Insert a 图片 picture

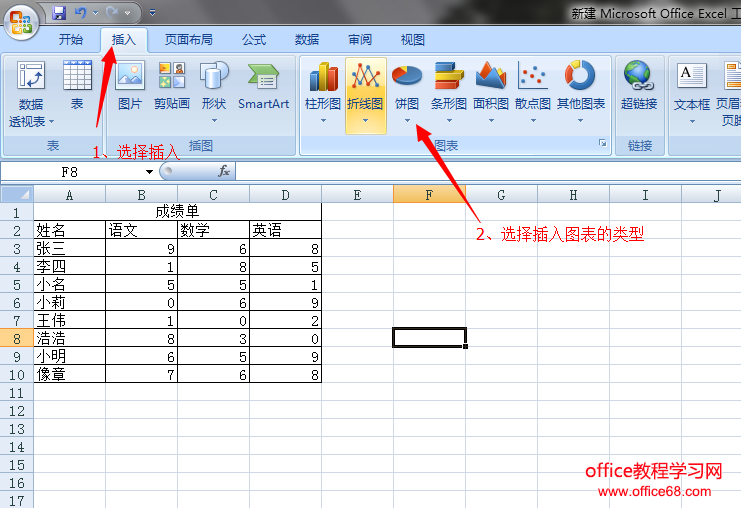point(130,86)
